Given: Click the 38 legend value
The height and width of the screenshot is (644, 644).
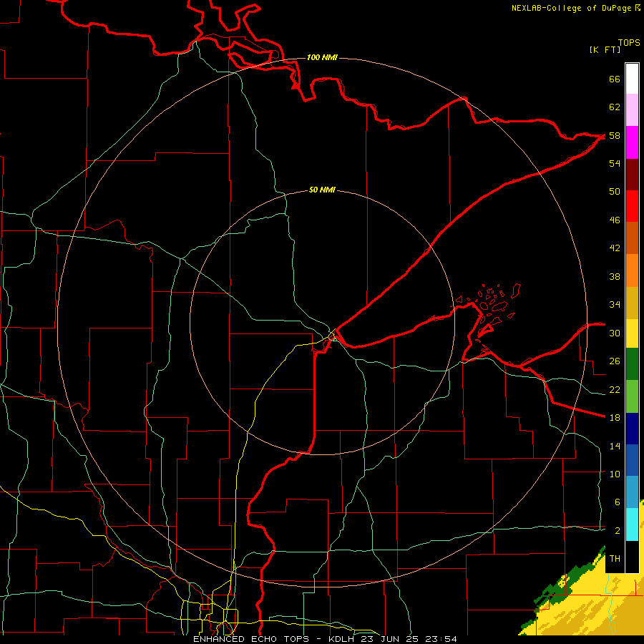Looking at the screenshot, I should point(615,276).
